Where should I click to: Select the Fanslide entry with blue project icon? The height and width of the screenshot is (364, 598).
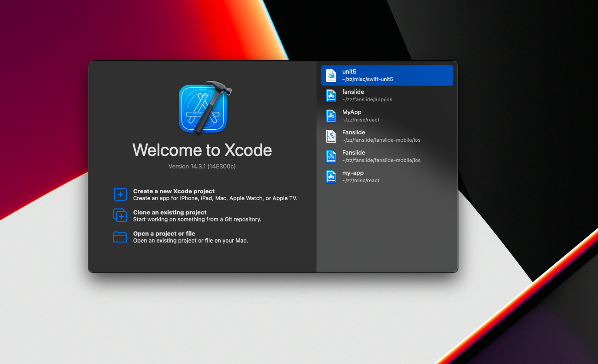pyautogui.click(x=353, y=153)
